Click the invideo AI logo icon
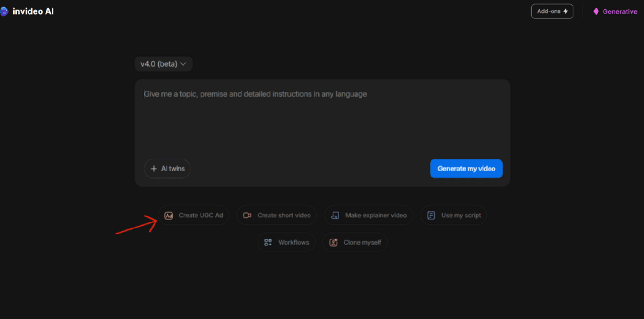Image resolution: width=644 pixels, height=319 pixels. pyautogui.click(x=5, y=11)
